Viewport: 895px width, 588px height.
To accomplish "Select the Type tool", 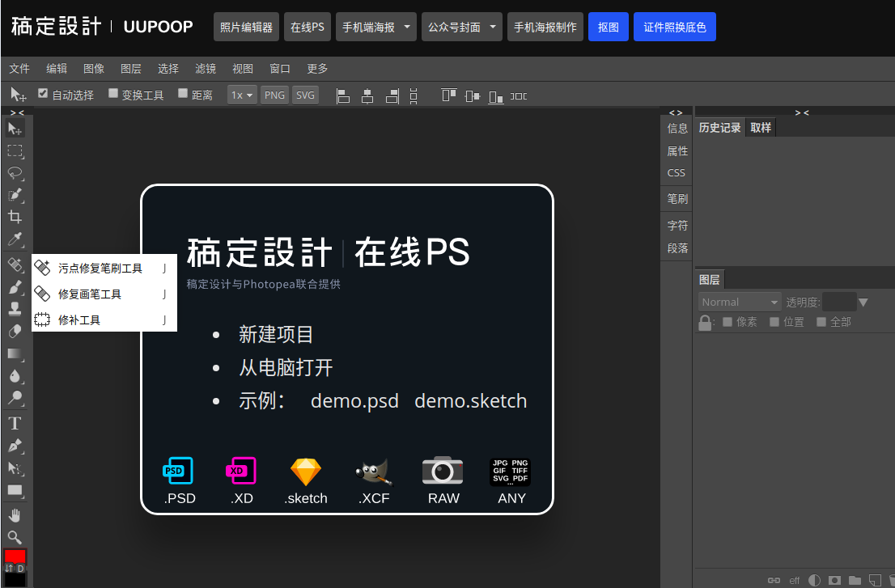I will point(15,423).
